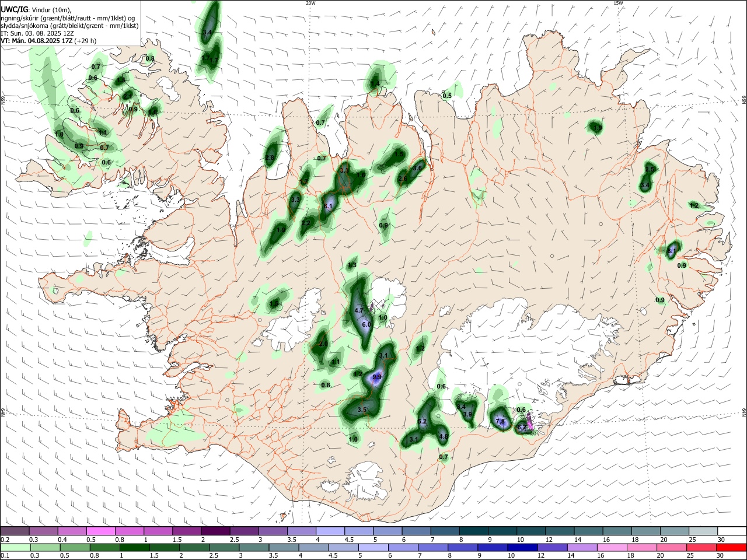Click the 15W longitude label

coord(618,3)
